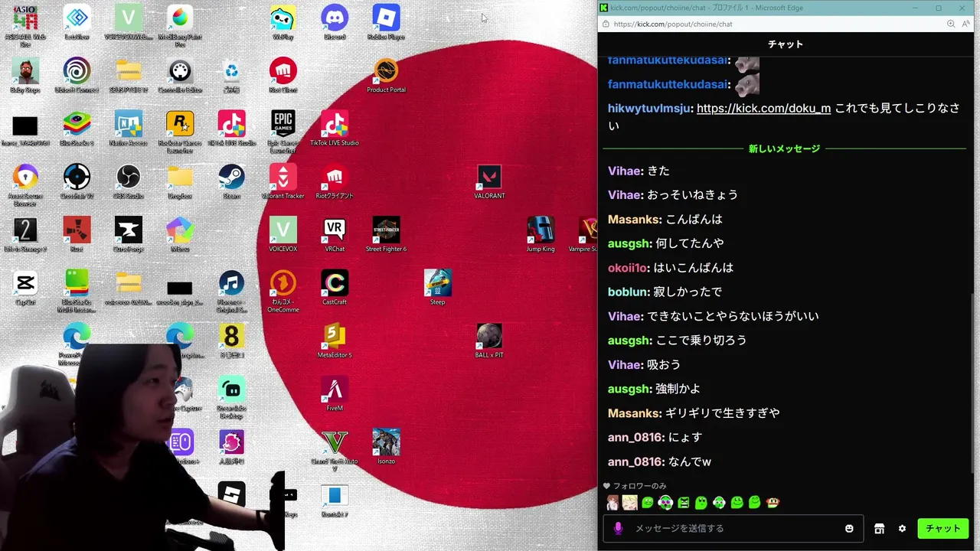980x551 pixels.
Task: Click username okoii1o in chat
Action: [x=629, y=268]
